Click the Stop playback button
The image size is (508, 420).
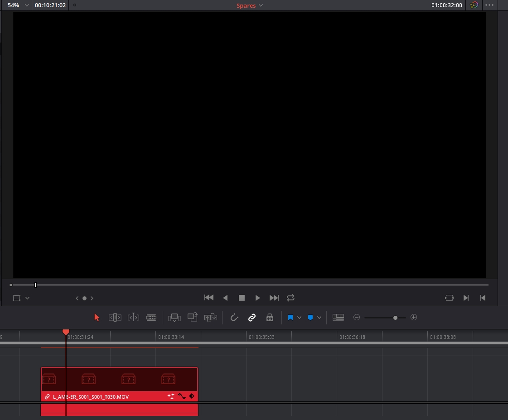242,298
